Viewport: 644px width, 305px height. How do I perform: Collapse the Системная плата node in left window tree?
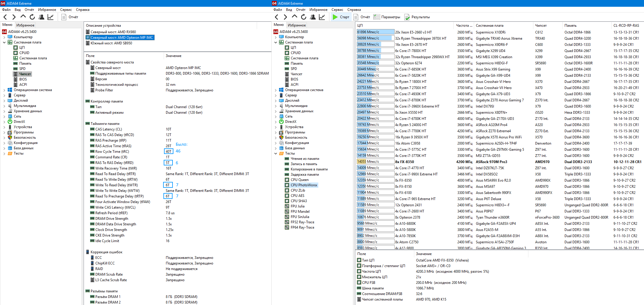pyautogui.click(x=4, y=42)
